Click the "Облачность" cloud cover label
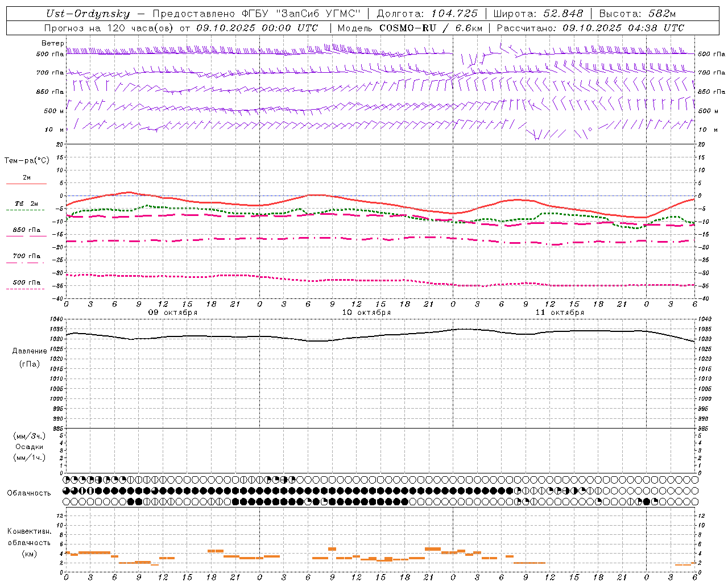Viewport: 728px width, 582px height. 29,493
